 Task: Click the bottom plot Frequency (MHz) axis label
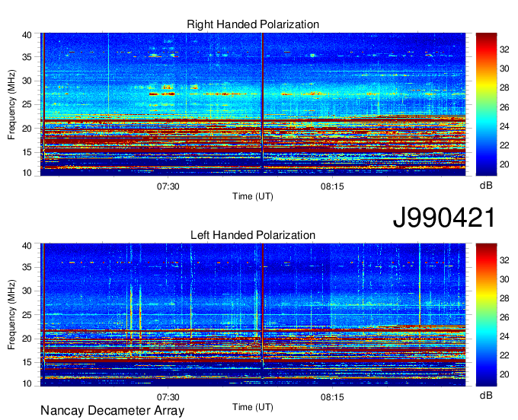pyautogui.click(x=11, y=315)
